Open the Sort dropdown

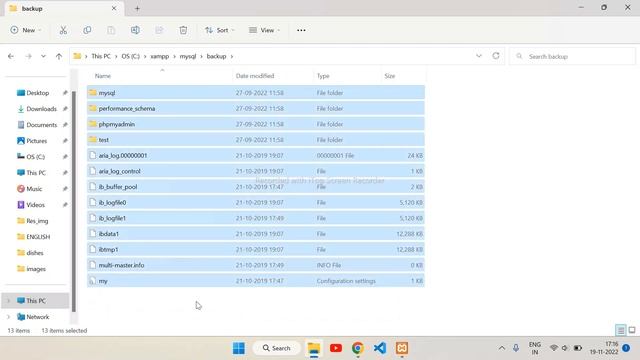(220, 30)
